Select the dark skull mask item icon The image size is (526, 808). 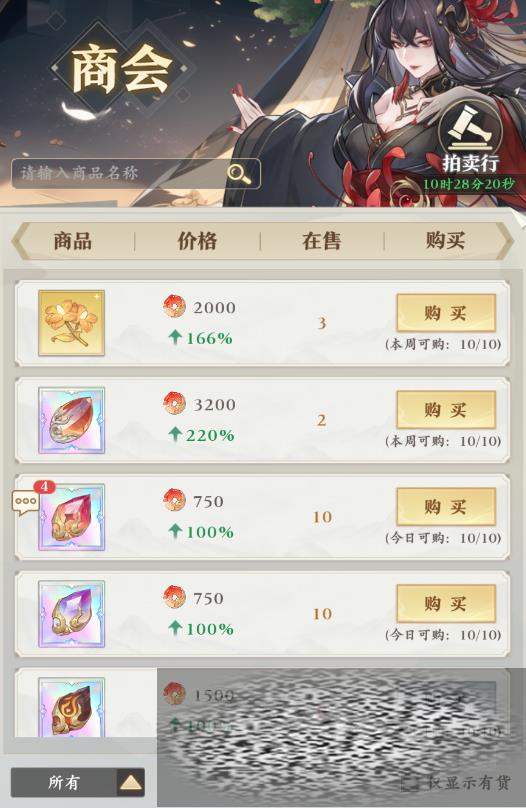[x=72, y=707]
